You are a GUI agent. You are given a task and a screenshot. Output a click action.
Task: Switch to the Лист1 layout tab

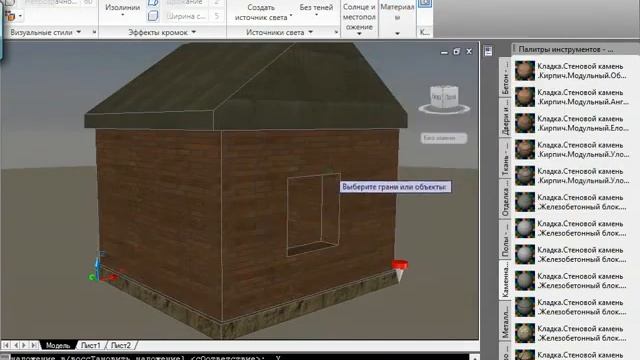pyautogui.click(x=91, y=345)
